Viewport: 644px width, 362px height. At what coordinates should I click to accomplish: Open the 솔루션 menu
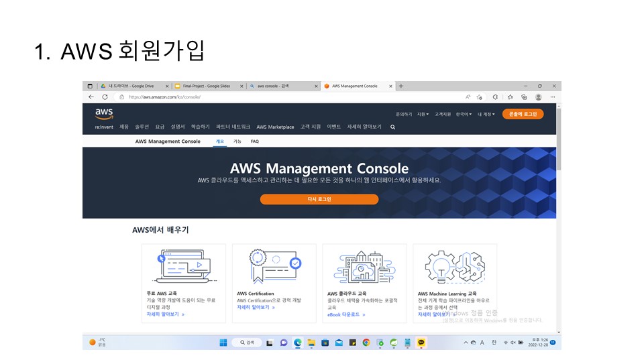(x=142, y=127)
